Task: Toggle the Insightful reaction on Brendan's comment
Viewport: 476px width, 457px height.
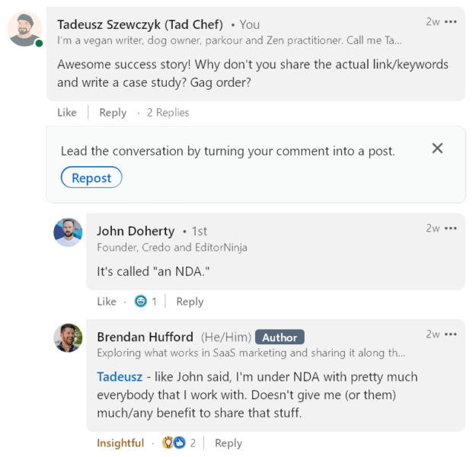Action: pos(120,443)
